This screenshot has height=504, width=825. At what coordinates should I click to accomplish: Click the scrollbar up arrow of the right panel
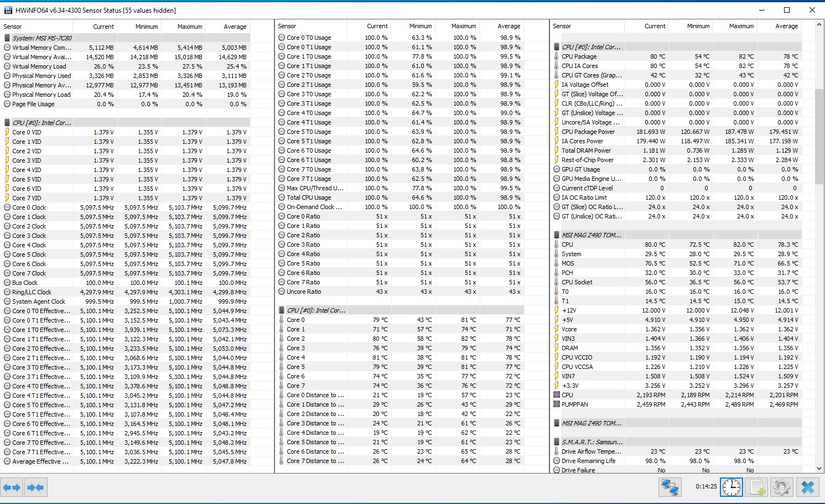[x=819, y=25]
